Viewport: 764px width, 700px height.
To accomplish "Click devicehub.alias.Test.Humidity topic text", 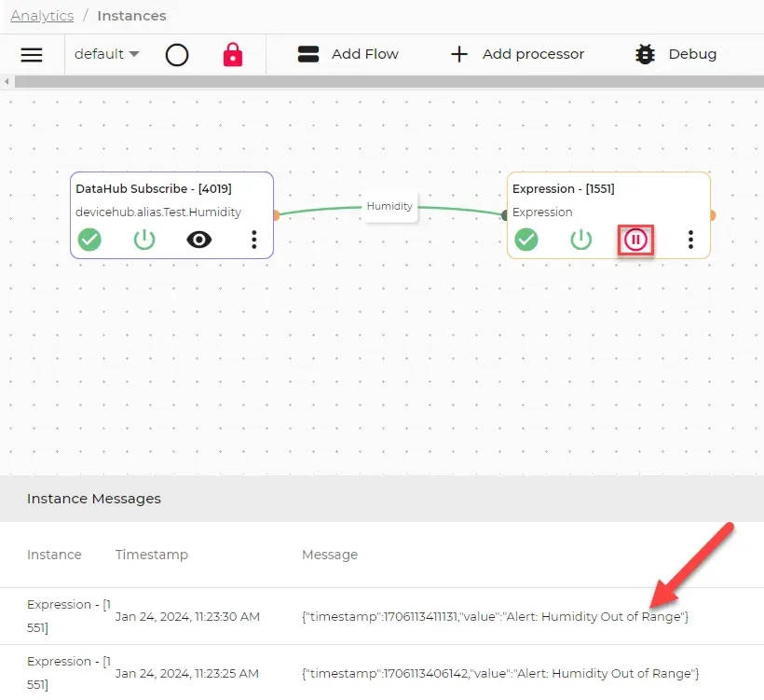I will tap(158, 212).
